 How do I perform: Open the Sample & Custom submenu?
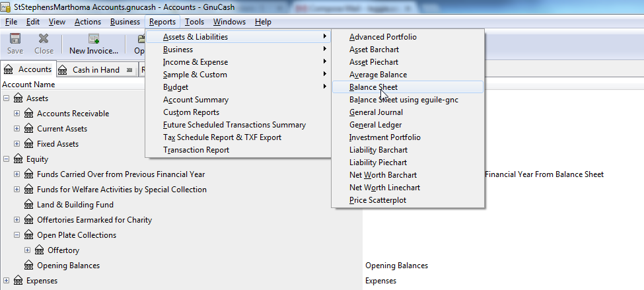tap(238, 75)
